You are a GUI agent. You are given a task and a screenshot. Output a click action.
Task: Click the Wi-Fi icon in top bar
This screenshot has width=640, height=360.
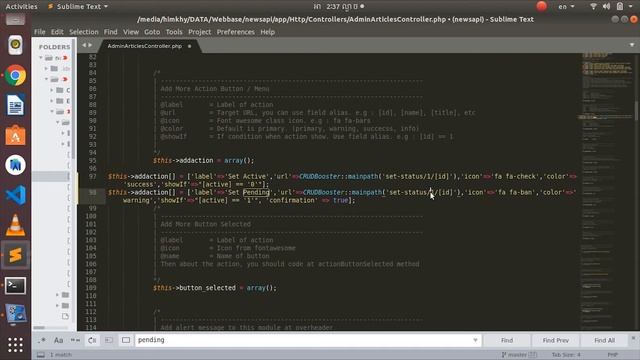[x=593, y=7]
